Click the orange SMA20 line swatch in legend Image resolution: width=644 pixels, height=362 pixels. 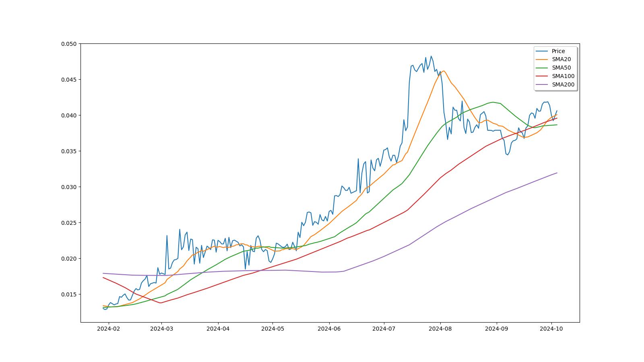tap(542, 60)
